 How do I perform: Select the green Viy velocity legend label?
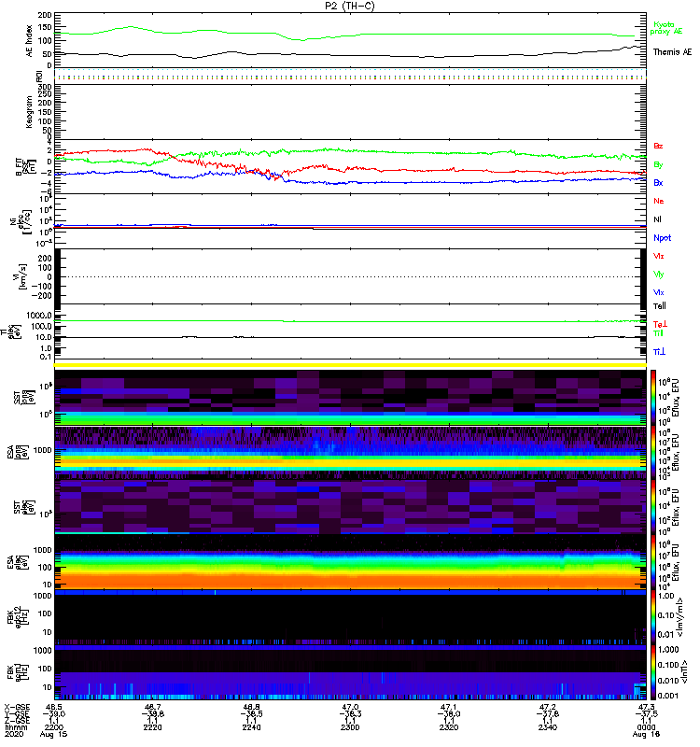pos(659,274)
